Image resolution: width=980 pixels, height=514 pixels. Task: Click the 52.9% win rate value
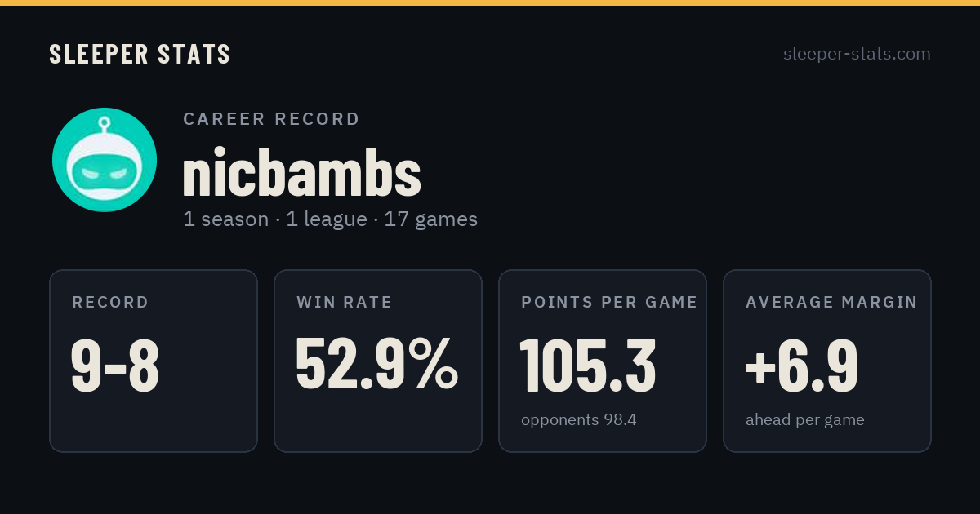point(377,365)
